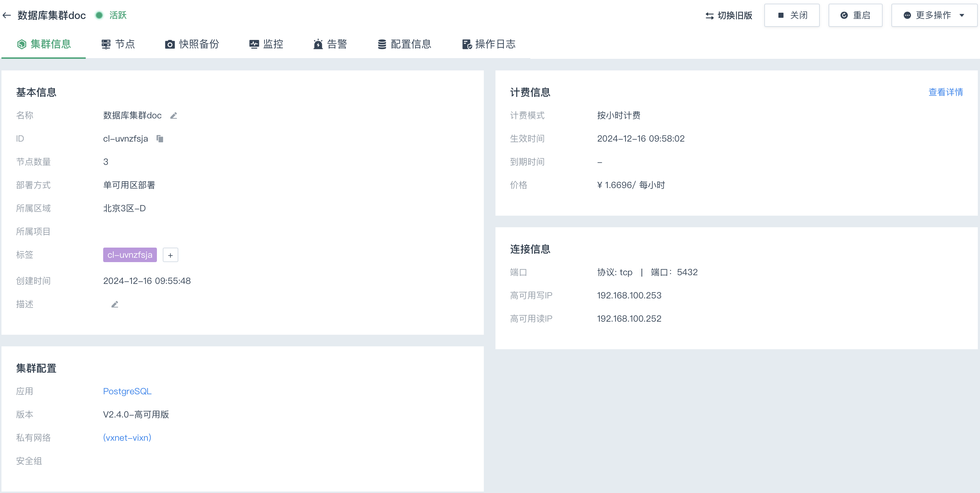This screenshot has width=980, height=493.
Task: Open the 操作日志 operation log tab
Action: (x=489, y=44)
